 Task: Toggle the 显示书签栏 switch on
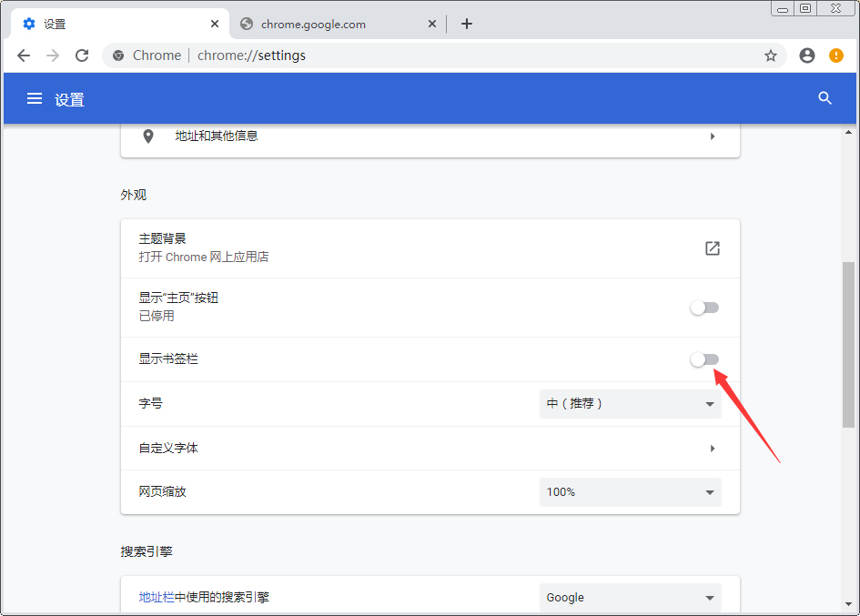(704, 358)
